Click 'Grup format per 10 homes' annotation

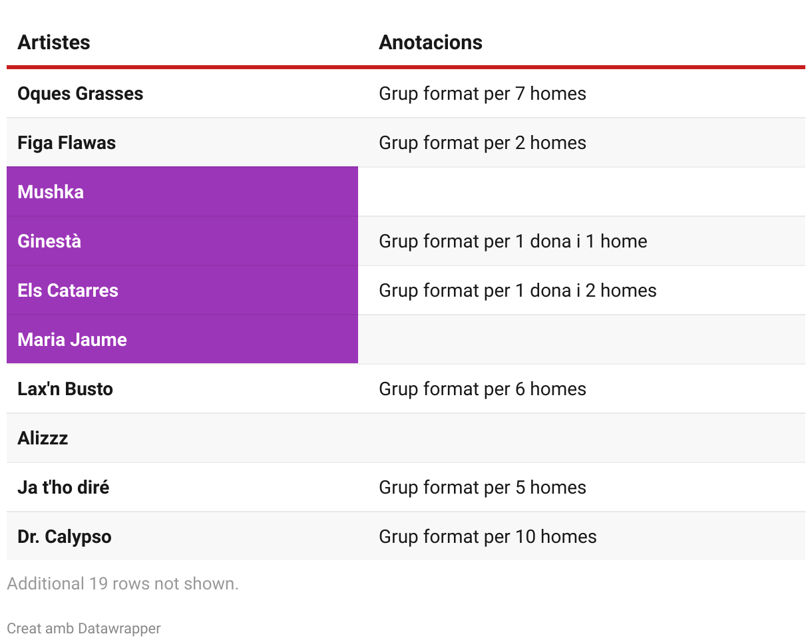click(x=488, y=537)
